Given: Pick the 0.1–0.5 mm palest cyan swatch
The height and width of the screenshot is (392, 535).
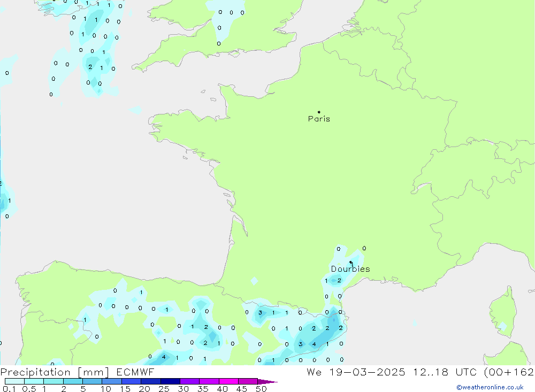Looking at the screenshot, I should tap(14, 381).
